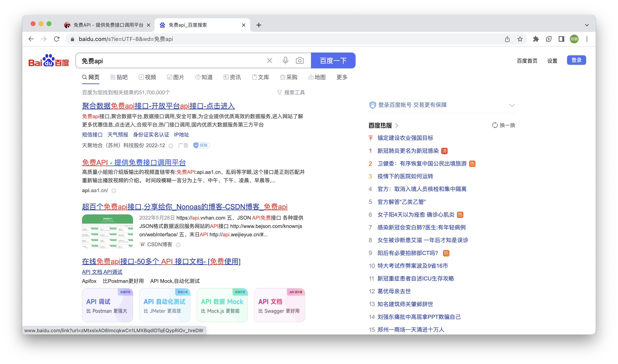
Task: Open the extensions puzzle icon
Action: [536, 39]
